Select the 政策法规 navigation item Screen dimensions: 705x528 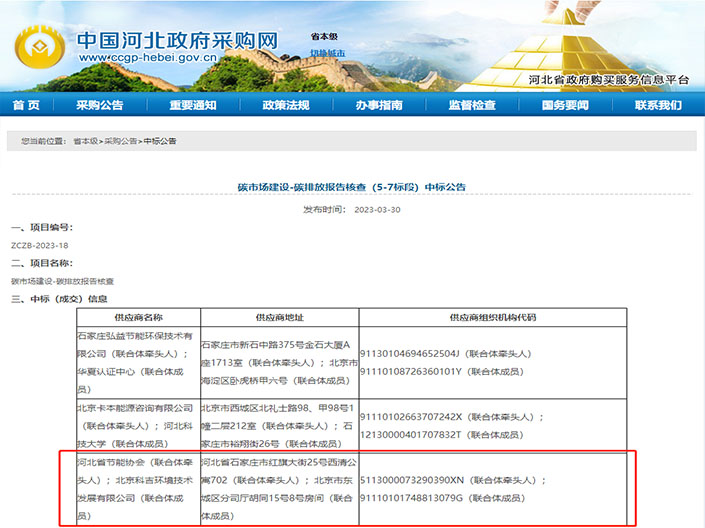coord(286,106)
